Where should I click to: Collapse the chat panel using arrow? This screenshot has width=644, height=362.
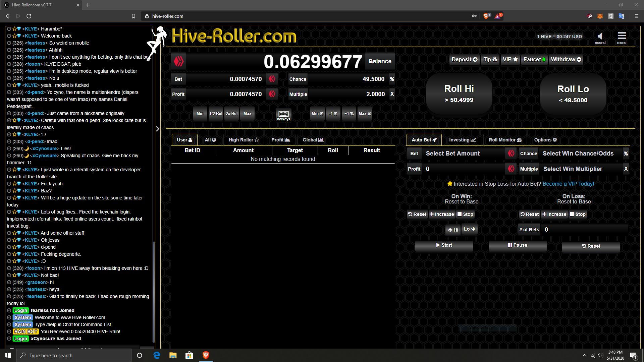tap(158, 129)
